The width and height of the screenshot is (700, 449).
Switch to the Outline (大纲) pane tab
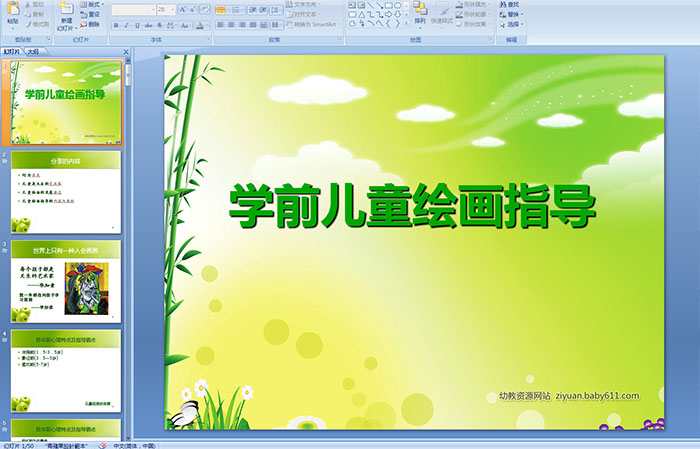pos(34,52)
